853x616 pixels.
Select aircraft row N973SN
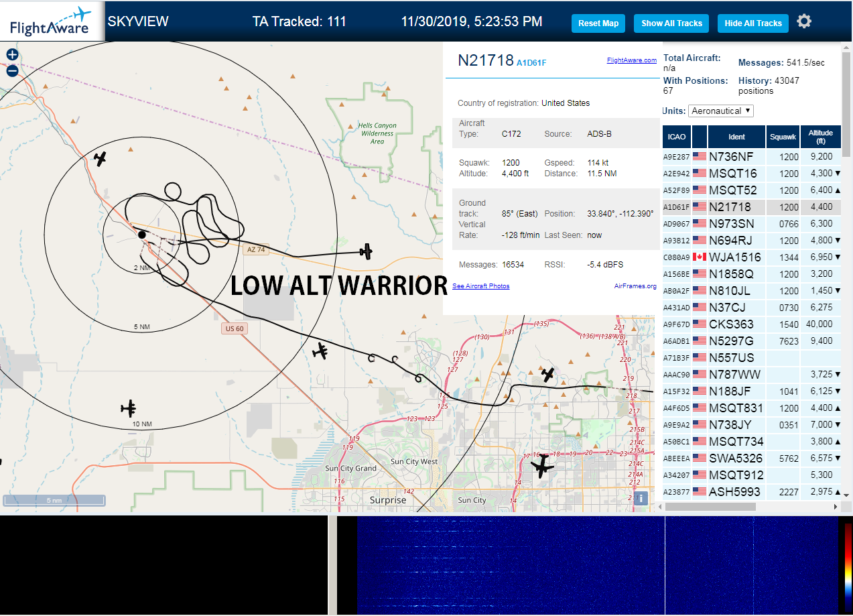pyautogui.click(x=751, y=223)
